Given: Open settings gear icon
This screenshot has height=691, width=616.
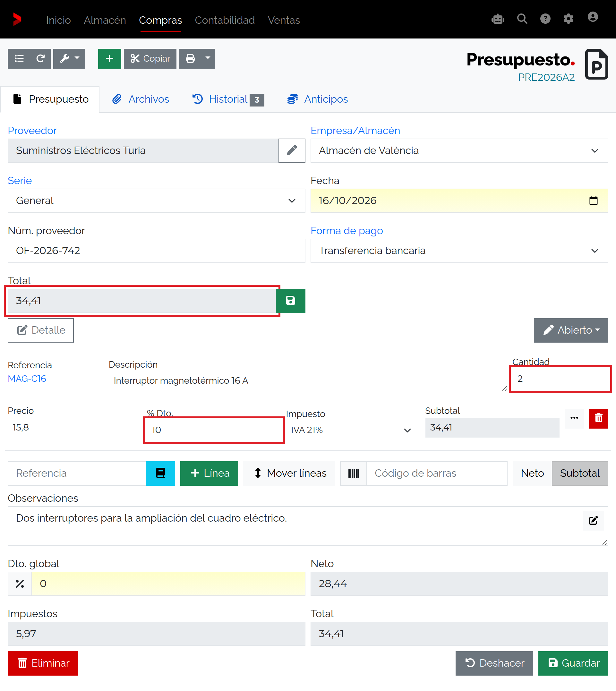Looking at the screenshot, I should [568, 19].
